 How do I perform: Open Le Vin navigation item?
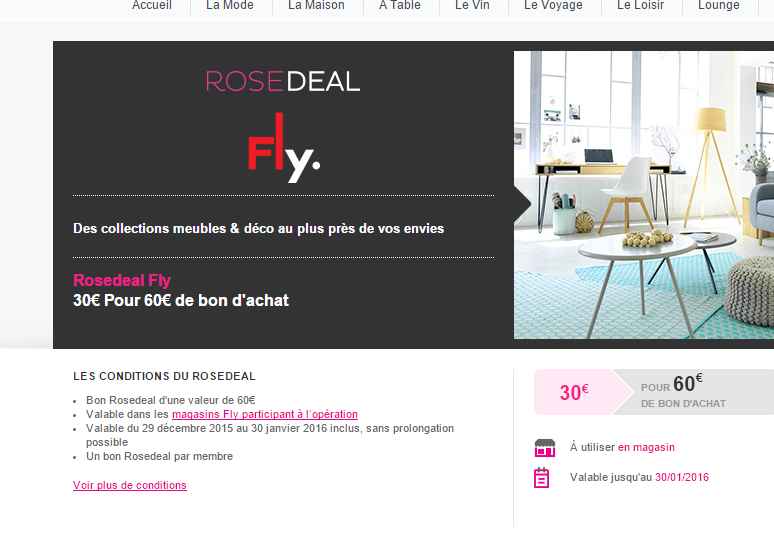(472, 5)
